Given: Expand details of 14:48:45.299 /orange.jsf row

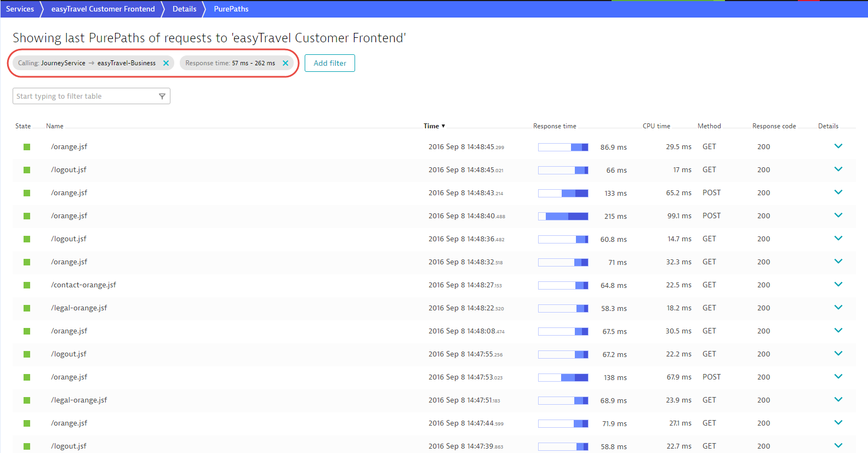Looking at the screenshot, I should (838, 146).
